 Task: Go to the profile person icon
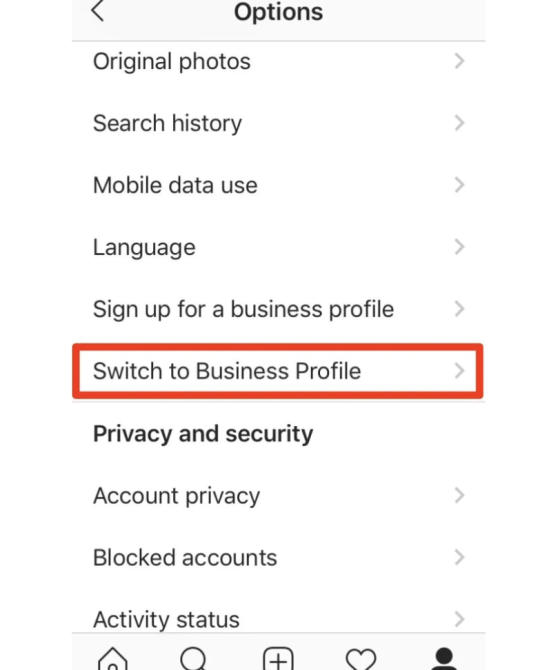click(444, 658)
